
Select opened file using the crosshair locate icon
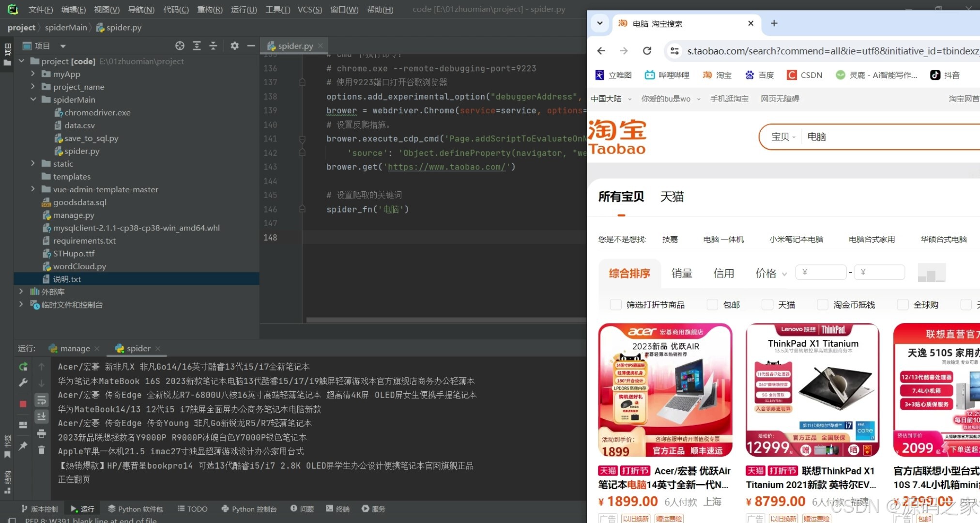(180, 46)
